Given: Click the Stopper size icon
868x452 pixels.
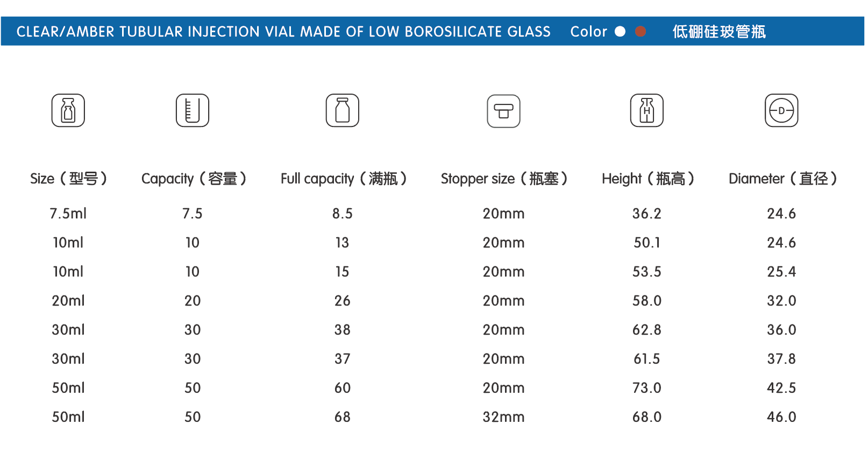Looking at the screenshot, I should pyautogui.click(x=503, y=111).
